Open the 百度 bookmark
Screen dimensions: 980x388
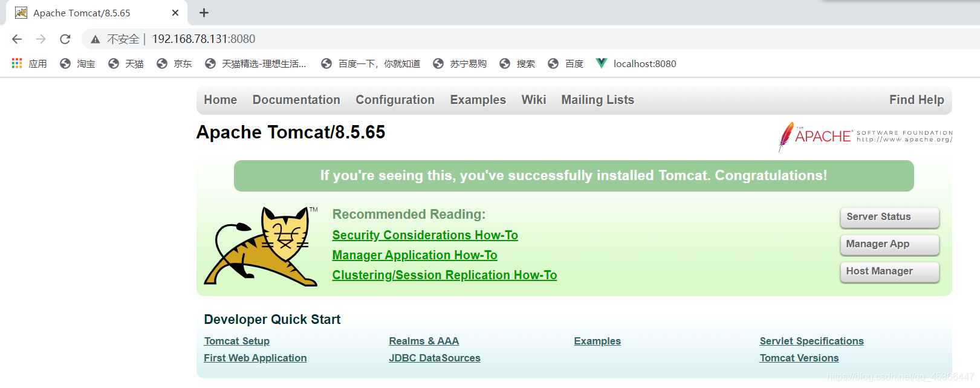click(565, 63)
